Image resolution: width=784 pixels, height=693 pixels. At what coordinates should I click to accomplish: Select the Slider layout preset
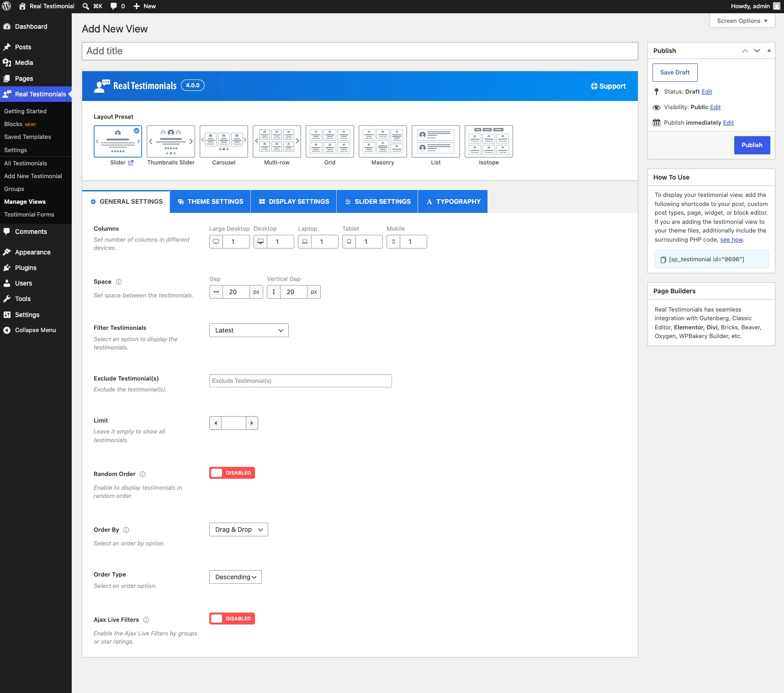118,141
